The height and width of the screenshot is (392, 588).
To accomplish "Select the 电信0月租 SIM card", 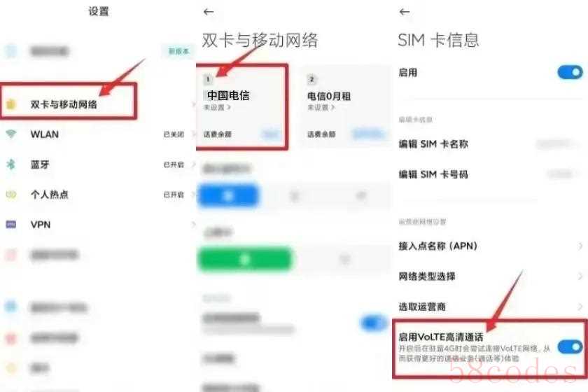I will [x=344, y=107].
